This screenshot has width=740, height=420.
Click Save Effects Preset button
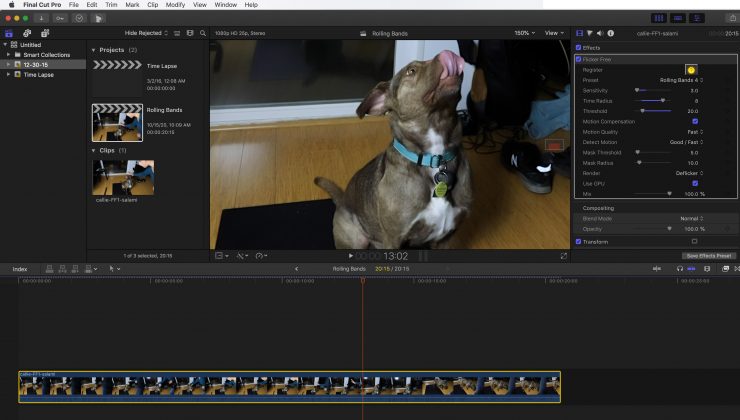click(708, 255)
